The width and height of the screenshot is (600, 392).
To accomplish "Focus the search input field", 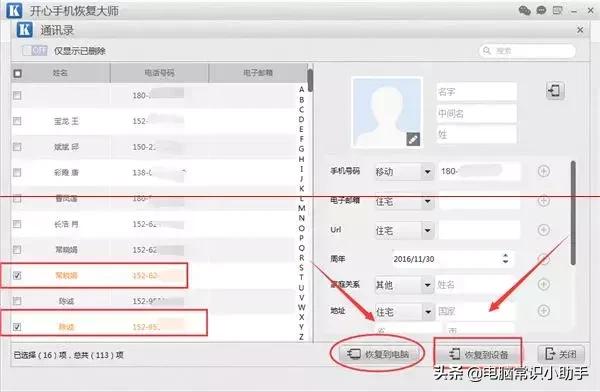I will pyautogui.click(x=527, y=51).
